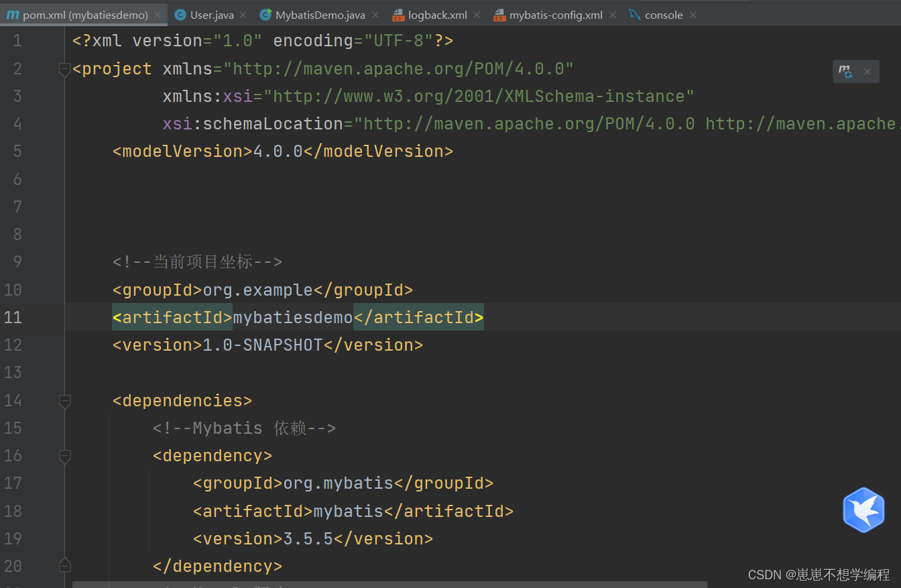Collapse the dependency fold marker on line 16
Image resolution: width=901 pixels, height=588 pixels.
pyautogui.click(x=64, y=456)
